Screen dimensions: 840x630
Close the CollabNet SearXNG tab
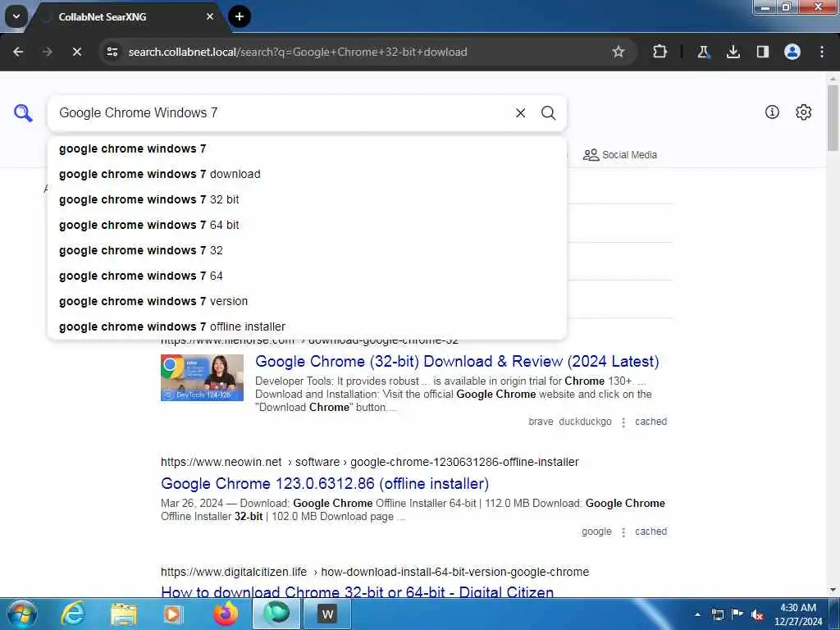point(210,16)
